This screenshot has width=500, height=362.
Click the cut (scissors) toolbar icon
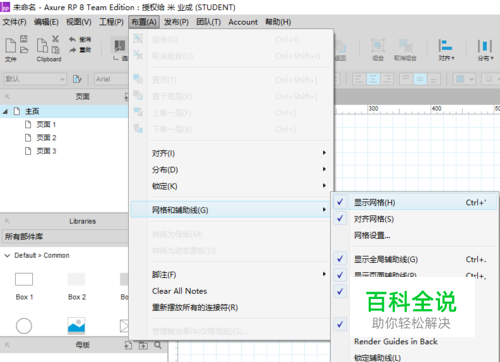[55, 39]
